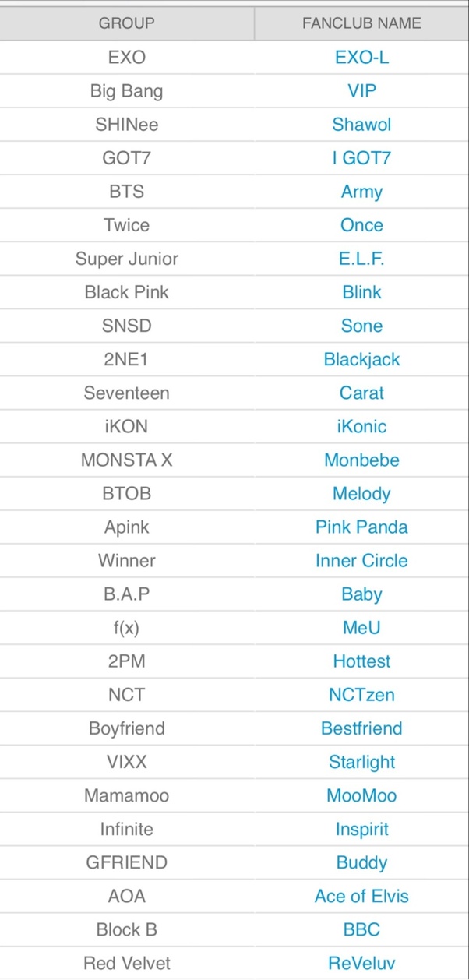Open the Blackjack fanclub link

[x=361, y=359]
